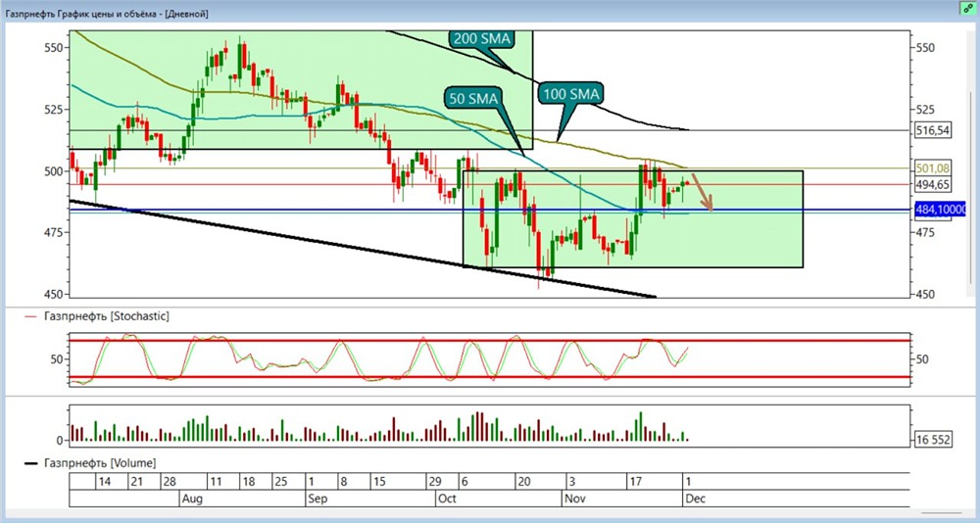
Task: Click the date 3 on the time axis
Action: pos(571,482)
